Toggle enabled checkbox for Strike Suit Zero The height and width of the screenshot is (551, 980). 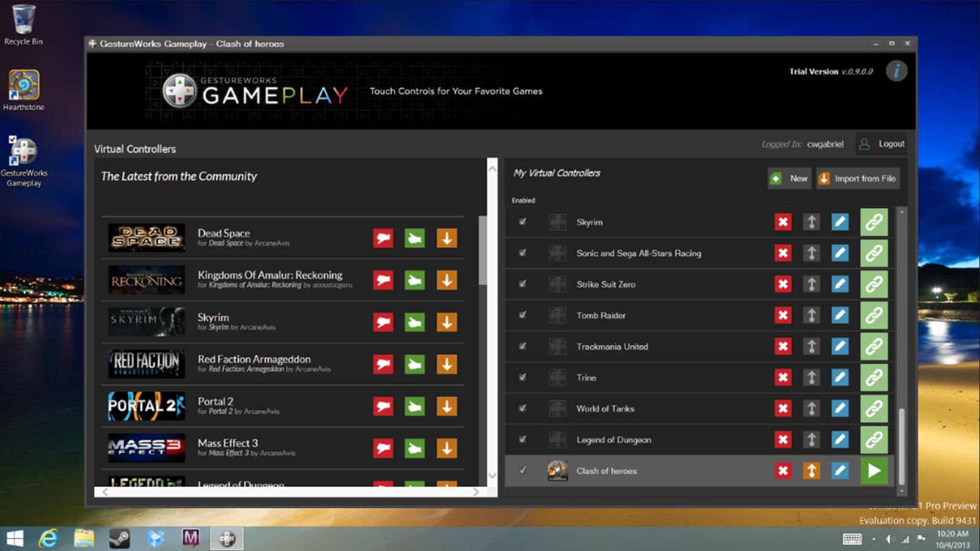pos(522,284)
